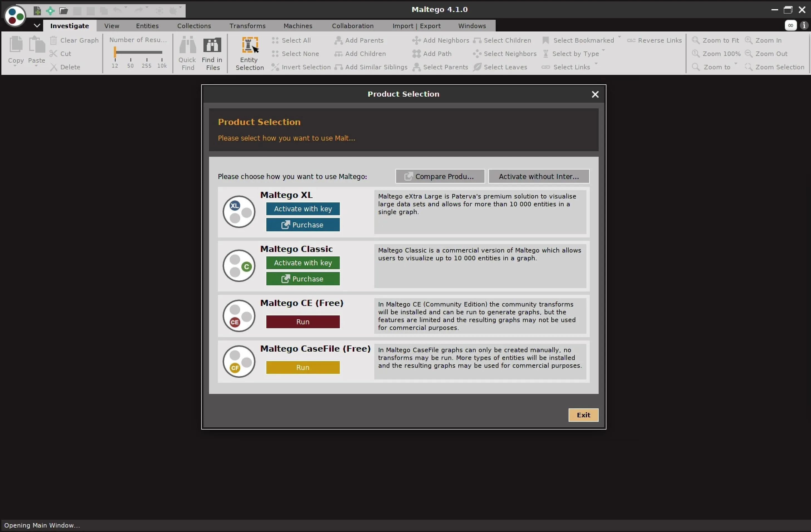Click Zoom to Fit
Image resolution: width=811 pixels, height=532 pixels.
coord(716,40)
